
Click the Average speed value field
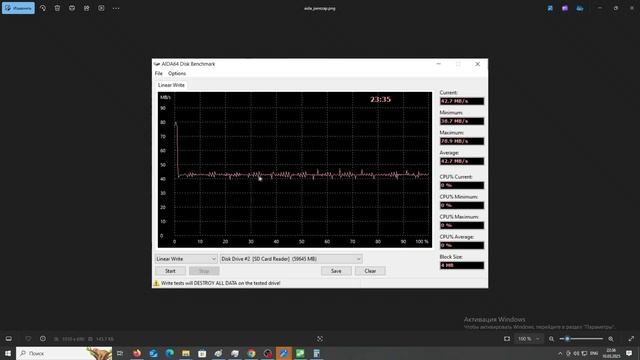click(x=462, y=161)
